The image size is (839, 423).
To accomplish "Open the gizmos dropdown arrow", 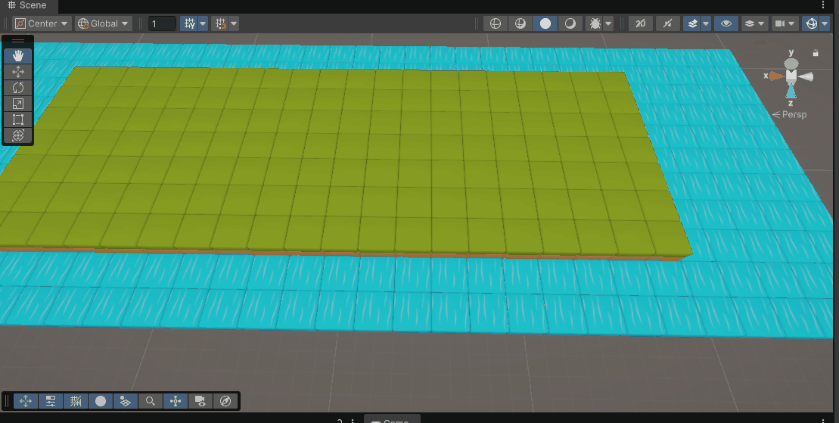I will coord(824,23).
